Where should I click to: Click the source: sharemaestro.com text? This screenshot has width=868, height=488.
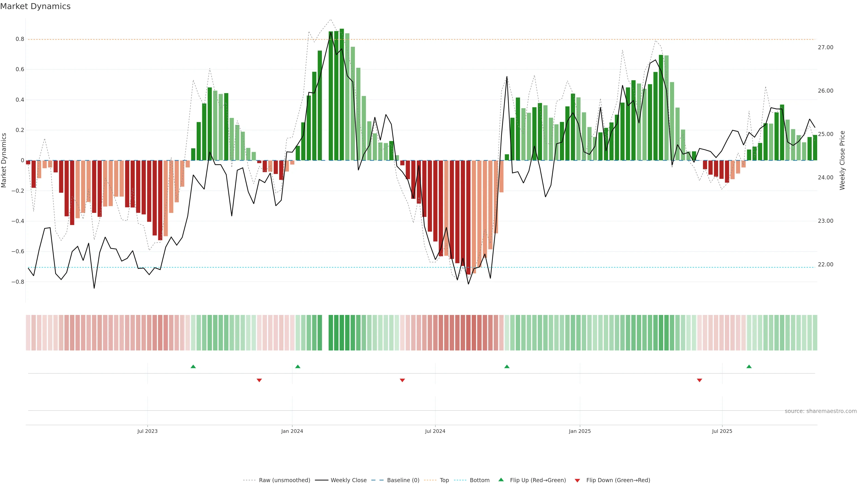821,411
